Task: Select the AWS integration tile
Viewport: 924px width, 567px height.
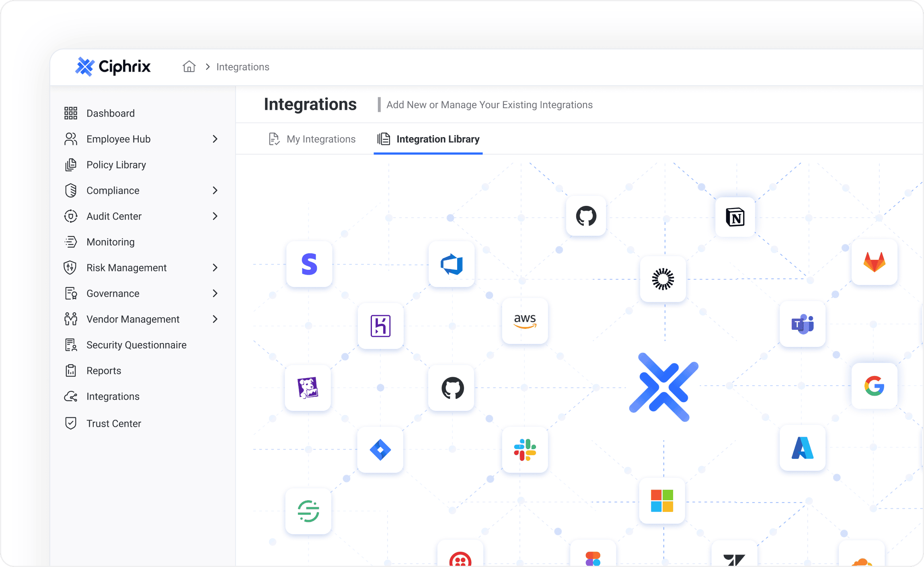Action: point(525,321)
